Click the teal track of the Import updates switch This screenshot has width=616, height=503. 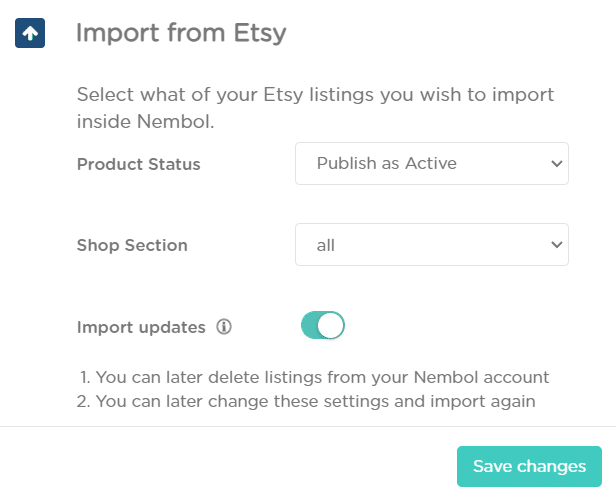(x=310, y=325)
